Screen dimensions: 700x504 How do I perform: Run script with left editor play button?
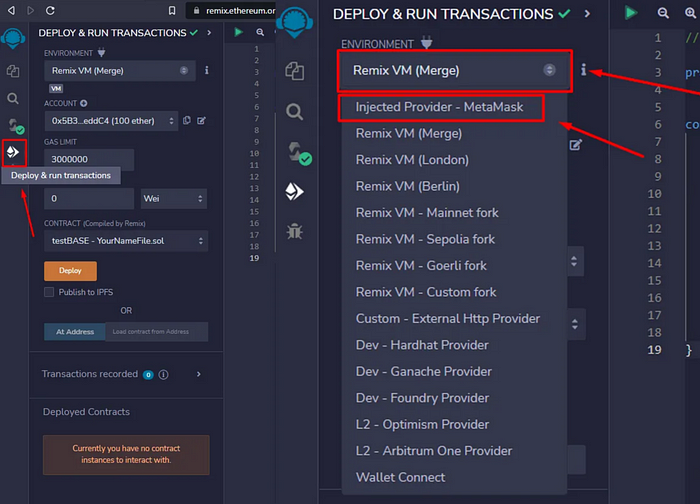pos(238,32)
